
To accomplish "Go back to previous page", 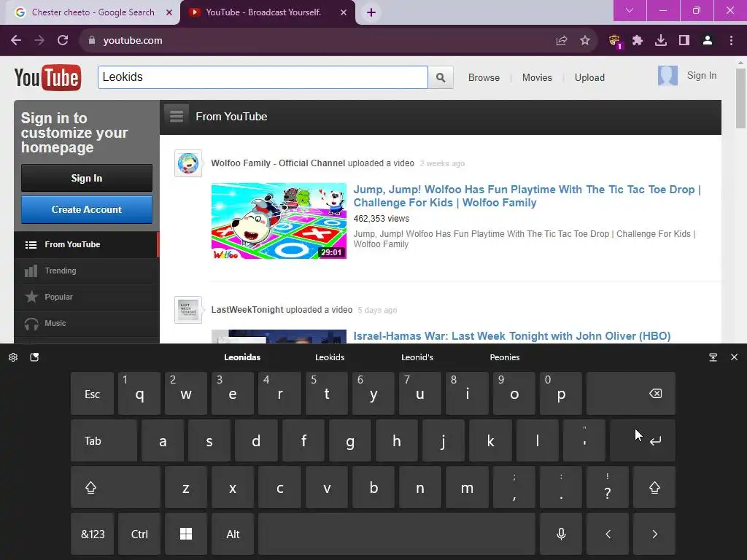I will [16, 41].
